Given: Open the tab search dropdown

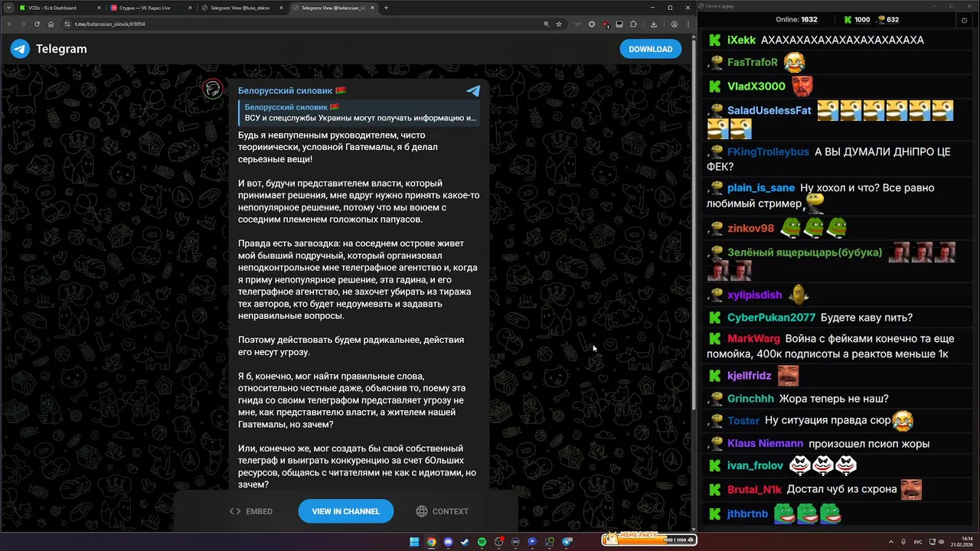Looking at the screenshot, I should 8,8.
